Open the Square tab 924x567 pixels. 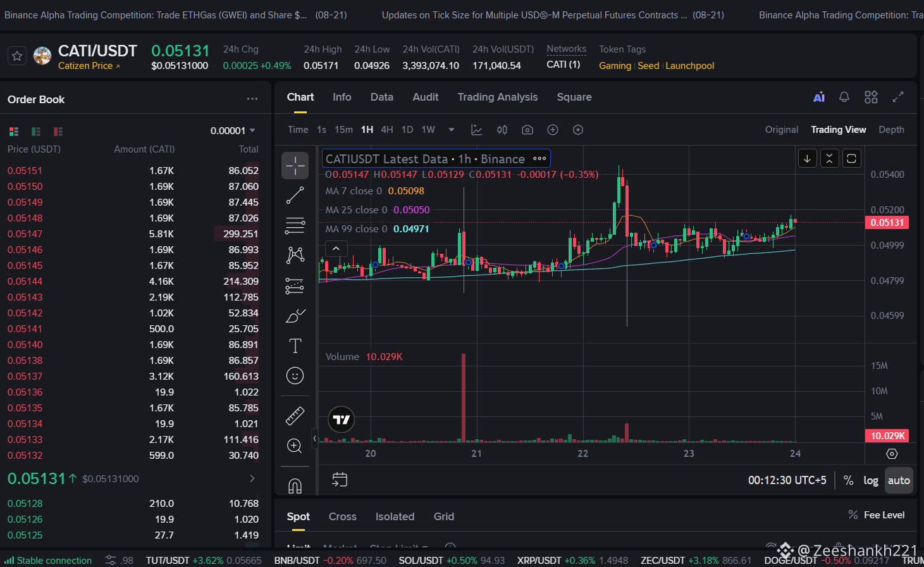coord(574,97)
